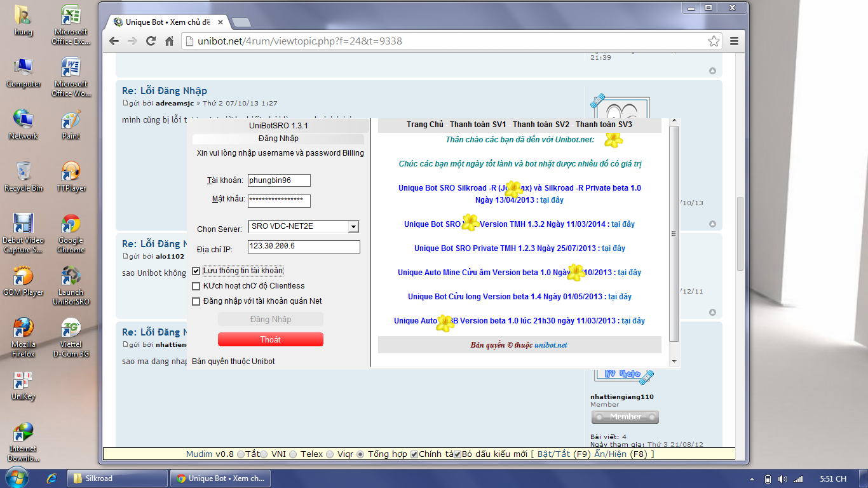
Task: Click Chrome reload page icon
Action: pos(151,41)
